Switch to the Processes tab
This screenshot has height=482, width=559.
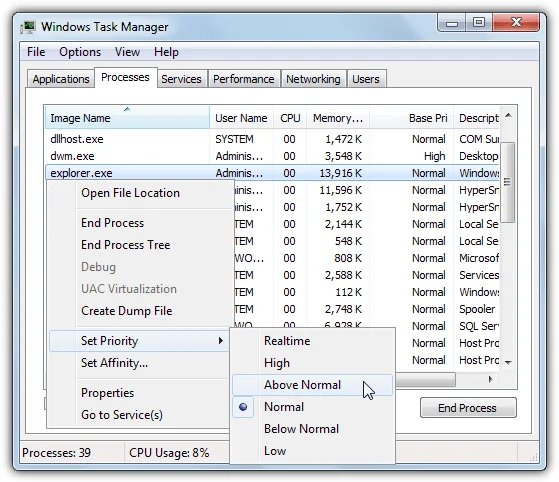125,77
